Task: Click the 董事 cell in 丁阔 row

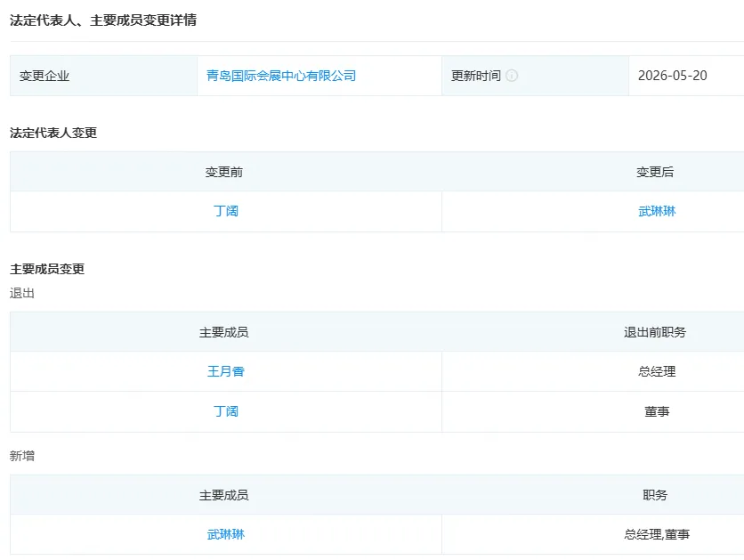Action: click(x=657, y=411)
